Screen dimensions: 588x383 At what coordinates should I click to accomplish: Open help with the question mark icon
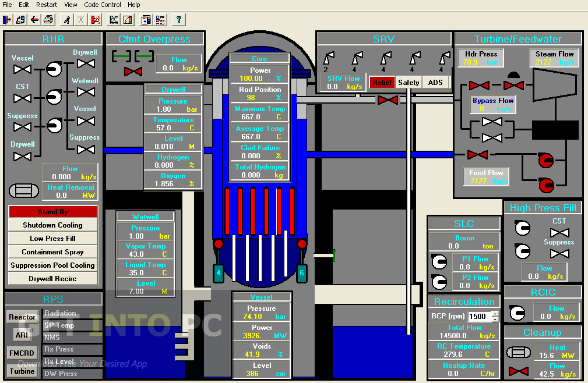pos(178,20)
